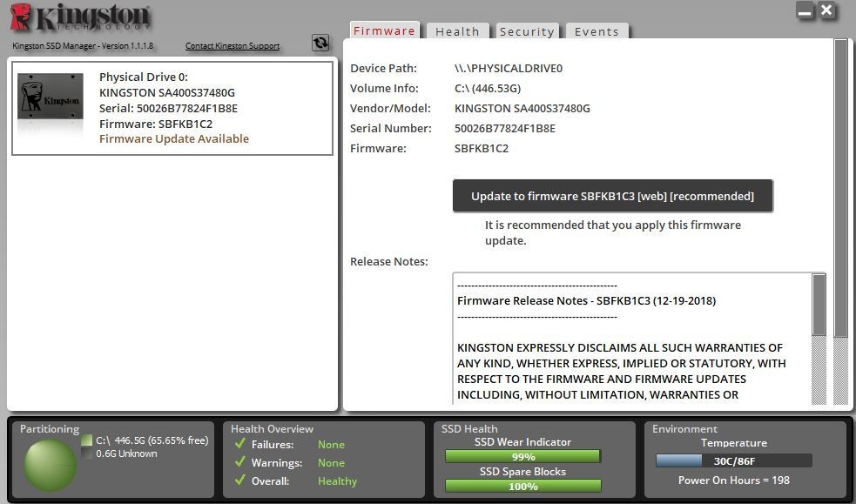This screenshot has height=504, width=856.
Task: Open the Security tab
Action: (x=527, y=31)
